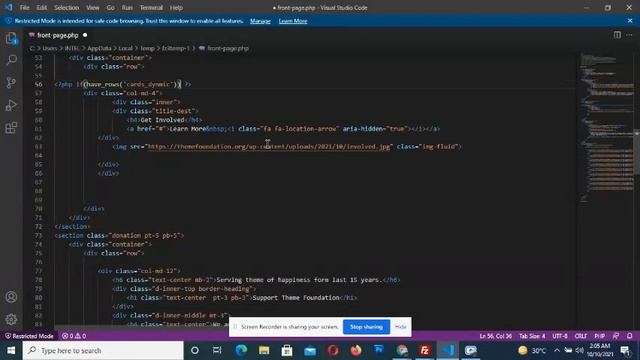Launch Opera browser from taskbar
This screenshot has height=360, width=640.
pyautogui.click(x=333, y=350)
